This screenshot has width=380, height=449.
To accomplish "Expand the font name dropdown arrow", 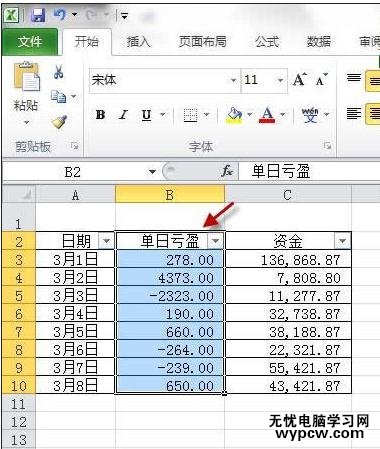I will pos(233,80).
